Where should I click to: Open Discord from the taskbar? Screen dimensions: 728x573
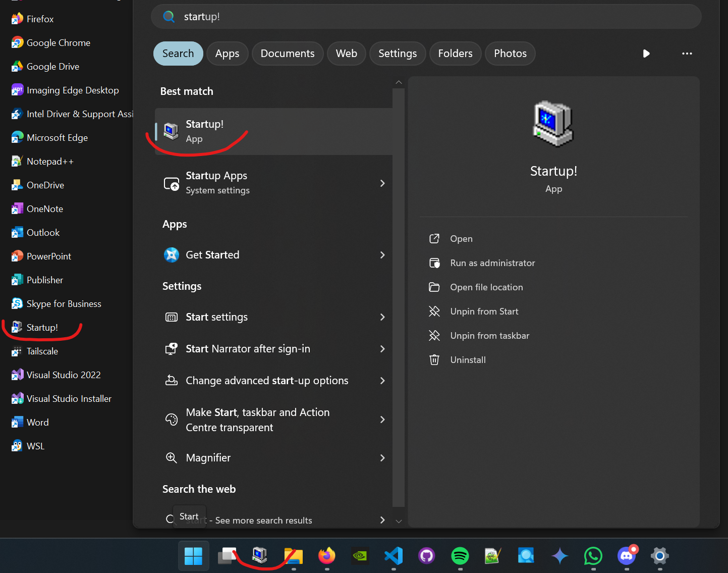click(627, 556)
